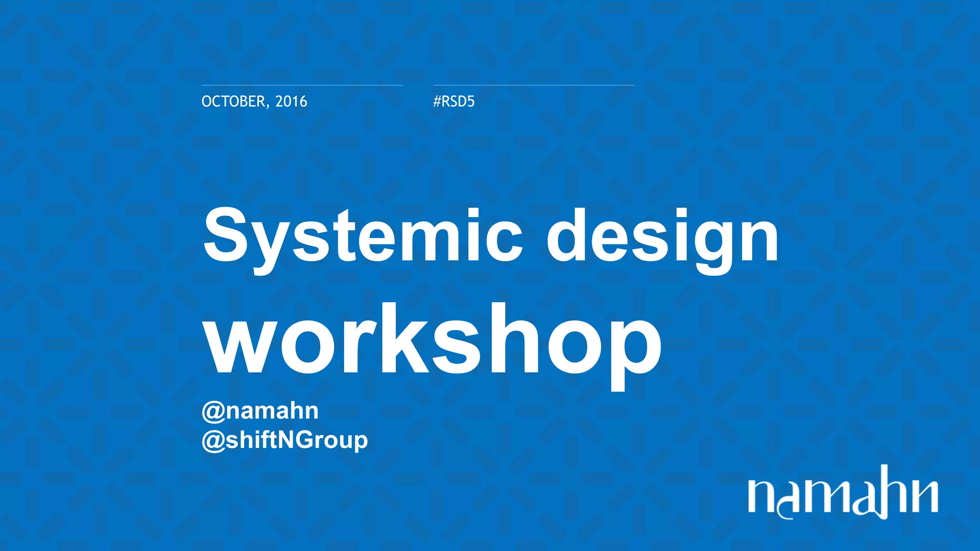The image size is (980, 551).
Task: Click the word OCTOBER in the header
Action: 233,101
